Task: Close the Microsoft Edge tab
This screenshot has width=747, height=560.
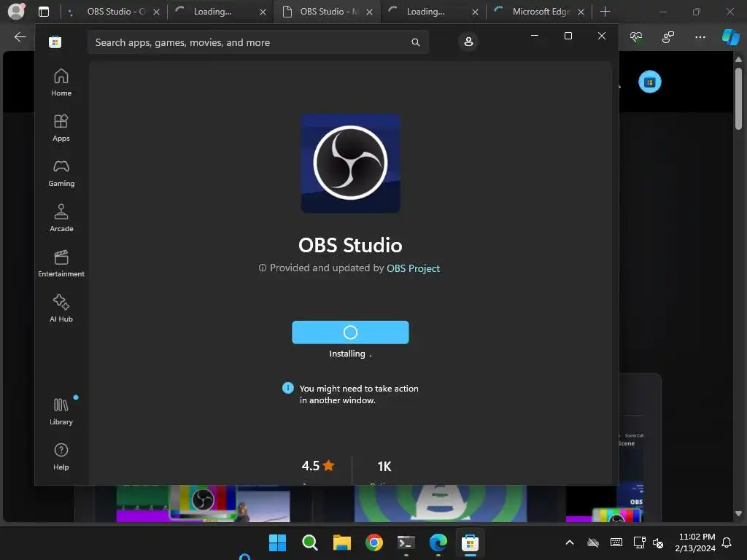Action: 581,12
